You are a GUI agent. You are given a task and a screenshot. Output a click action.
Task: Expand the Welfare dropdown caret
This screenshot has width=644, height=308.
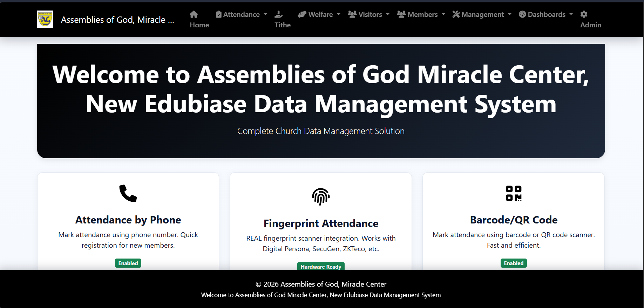pos(339,14)
